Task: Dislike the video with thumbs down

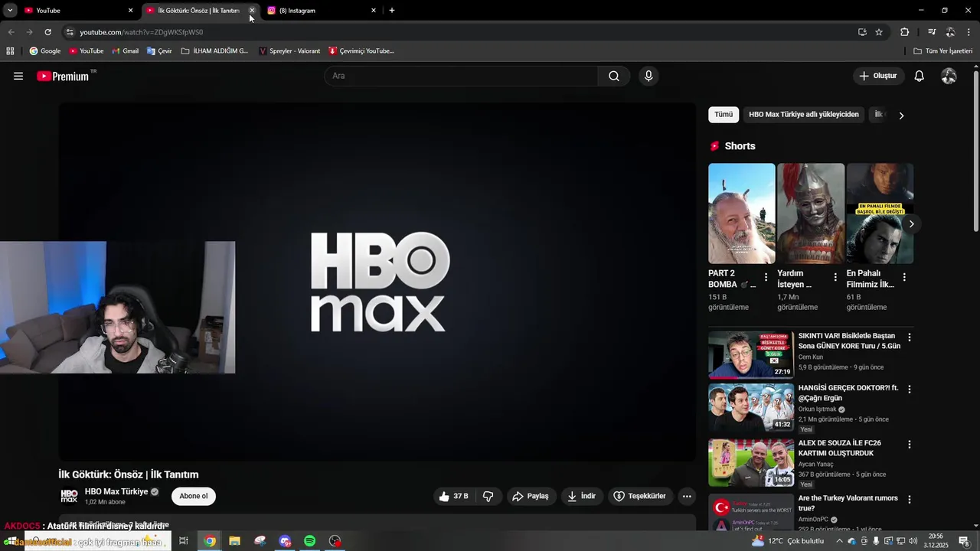Action: pyautogui.click(x=488, y=496)
